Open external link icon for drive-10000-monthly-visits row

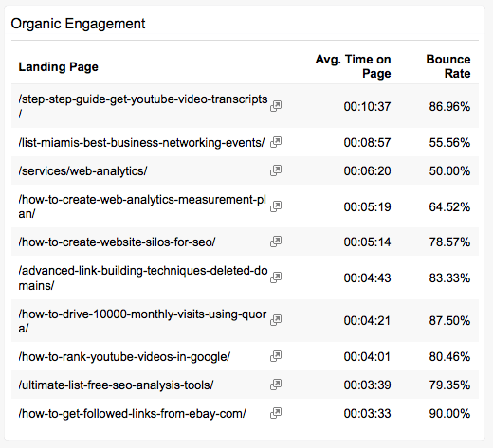pos(276,320)
